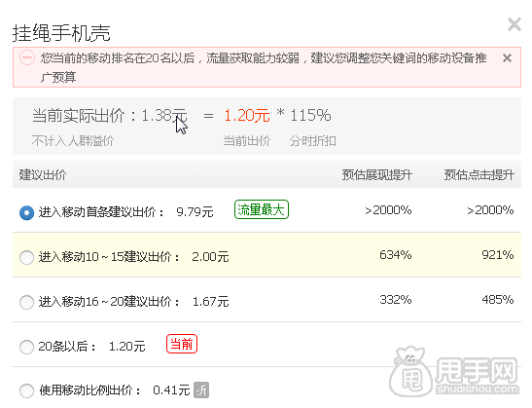Viewport: 532px width, 408px height.
Task: Click the red 当前 badge
Action: click(182, 344)
